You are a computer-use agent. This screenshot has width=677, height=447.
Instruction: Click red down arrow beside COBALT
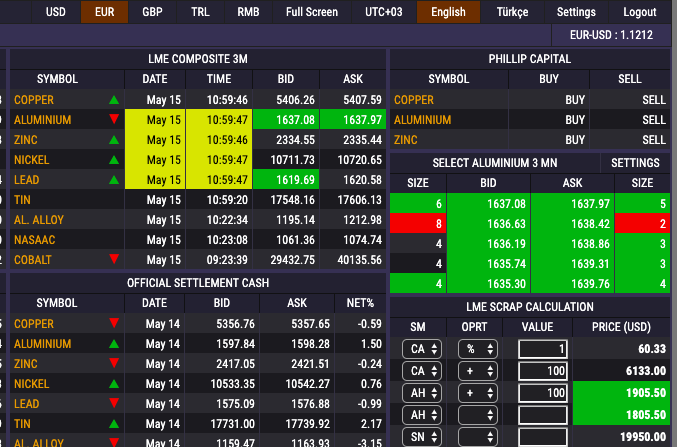click(x=114, y=259)
